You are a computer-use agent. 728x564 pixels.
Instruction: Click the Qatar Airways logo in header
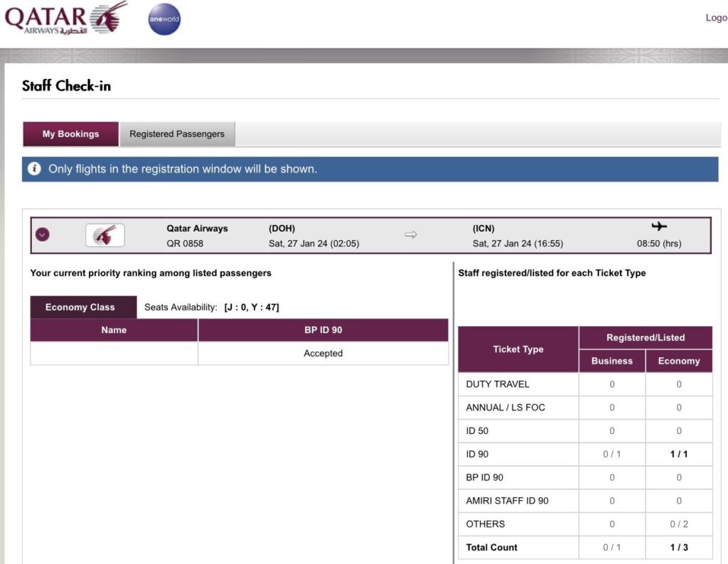(65, 18)
